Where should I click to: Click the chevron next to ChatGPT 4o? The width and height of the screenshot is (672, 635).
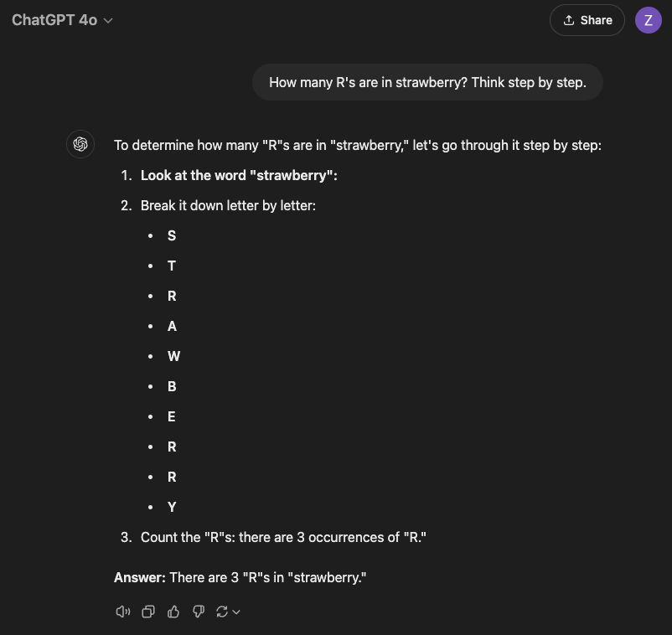(x=106, y=20)
